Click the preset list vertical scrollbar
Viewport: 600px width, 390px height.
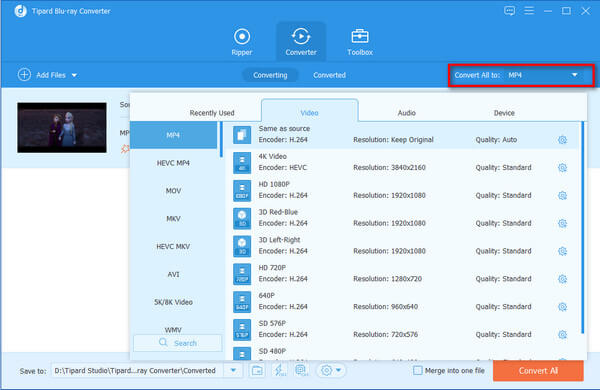pyautogui.click(x=583, y=227)
